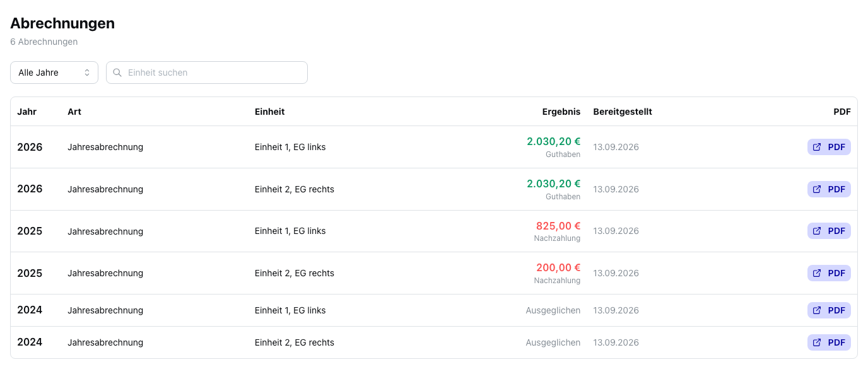Click the "Bereitgestellt" column header

click(623, 112)
